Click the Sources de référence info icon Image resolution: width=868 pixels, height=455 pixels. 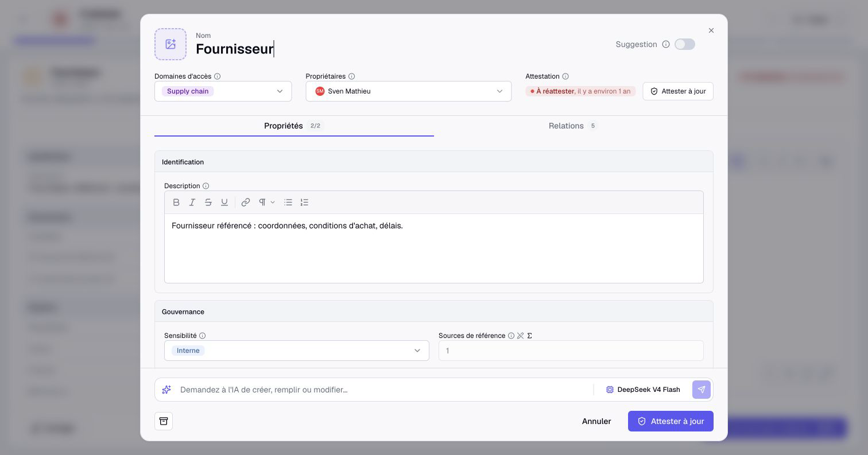pyautogui.click(x=511, y=336)
